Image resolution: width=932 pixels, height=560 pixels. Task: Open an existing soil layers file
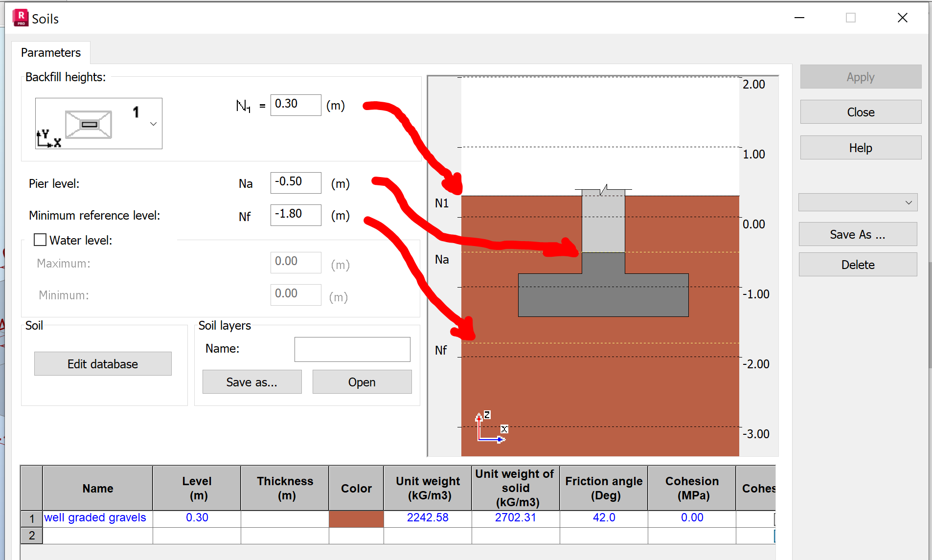(x=362, y=381)
